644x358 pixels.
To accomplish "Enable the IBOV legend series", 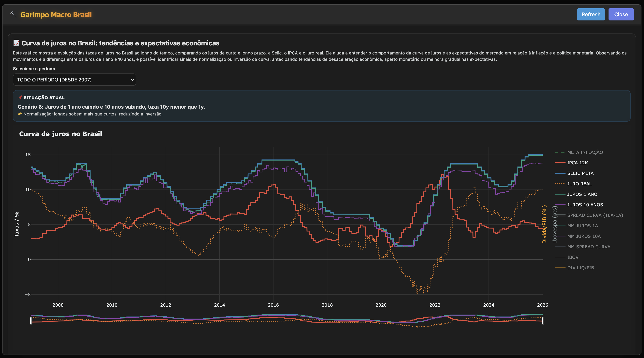I will pos(573,257).
